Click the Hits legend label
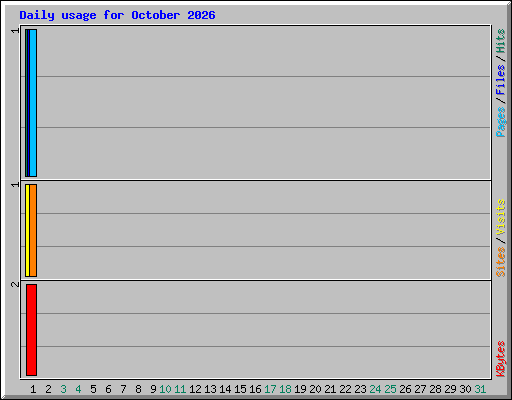The height and width of the screenshot is (400, 512). click(500, 41)
